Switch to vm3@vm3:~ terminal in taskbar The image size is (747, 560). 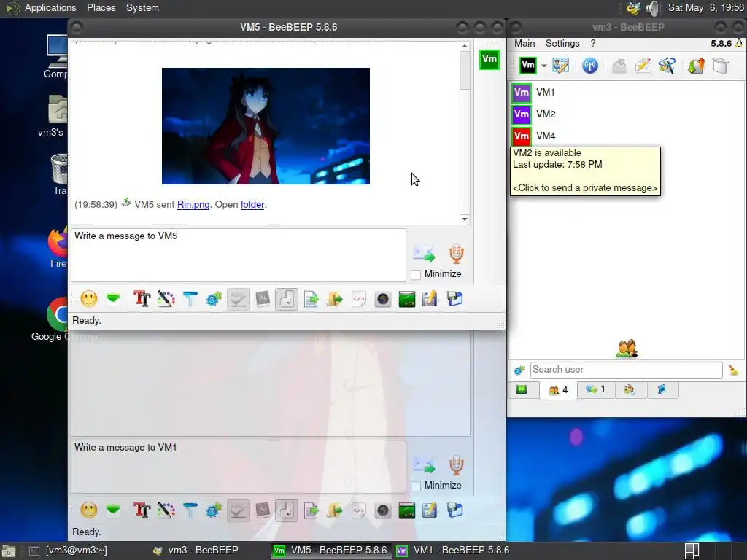69,551
